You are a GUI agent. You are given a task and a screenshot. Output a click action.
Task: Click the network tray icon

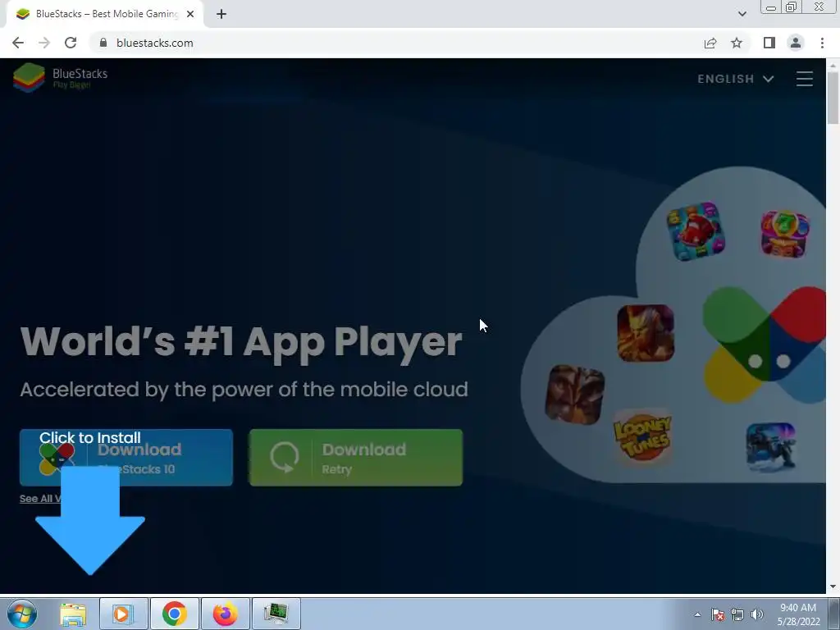pos(737,614)
